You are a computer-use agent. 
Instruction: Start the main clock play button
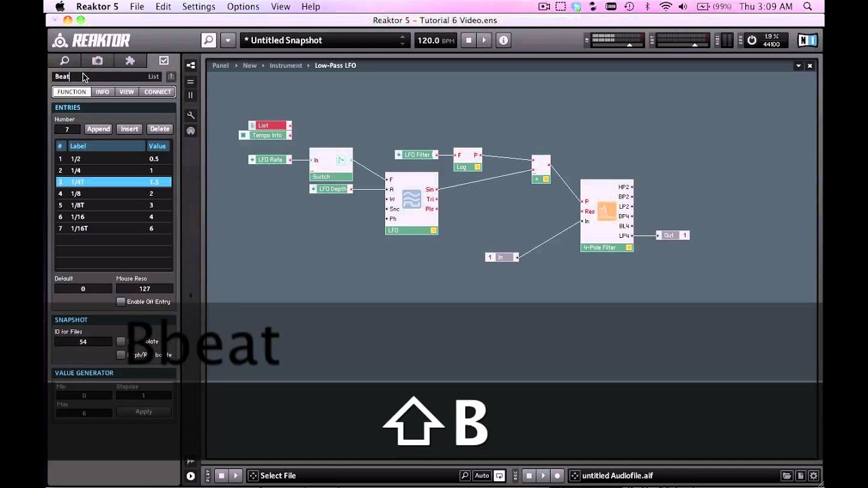[x=484, y=41]
